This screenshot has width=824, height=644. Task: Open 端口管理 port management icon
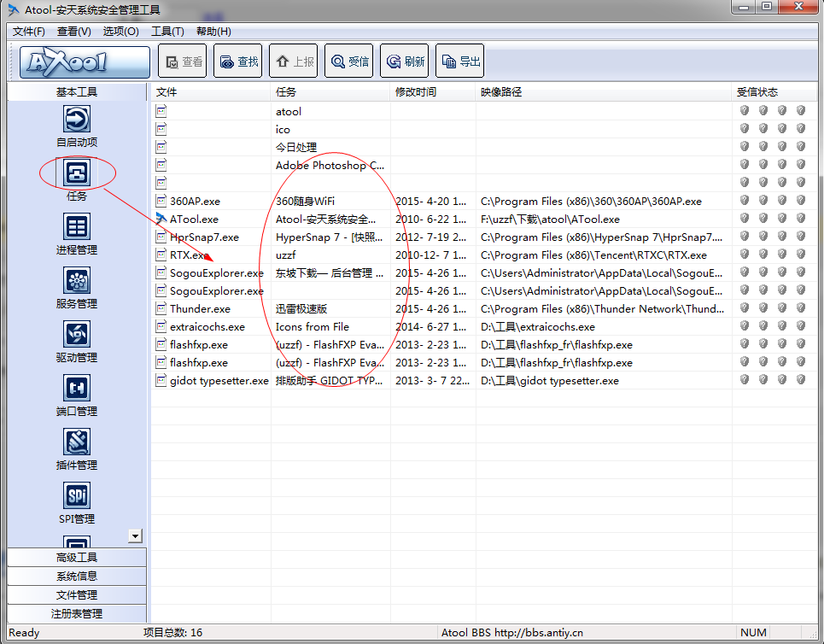(77, 388)
